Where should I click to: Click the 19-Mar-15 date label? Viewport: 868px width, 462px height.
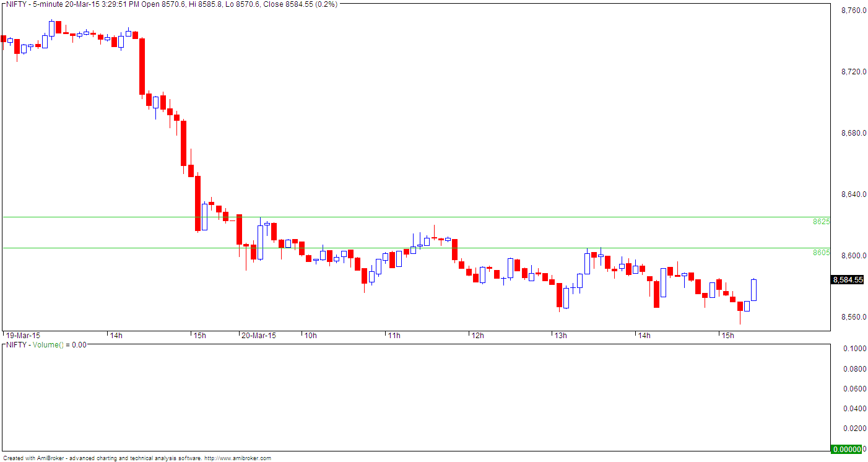pyautogui.click(x=22, y=336)
